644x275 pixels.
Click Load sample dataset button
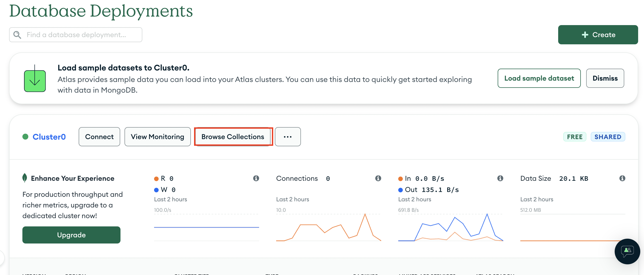[539, 78]
